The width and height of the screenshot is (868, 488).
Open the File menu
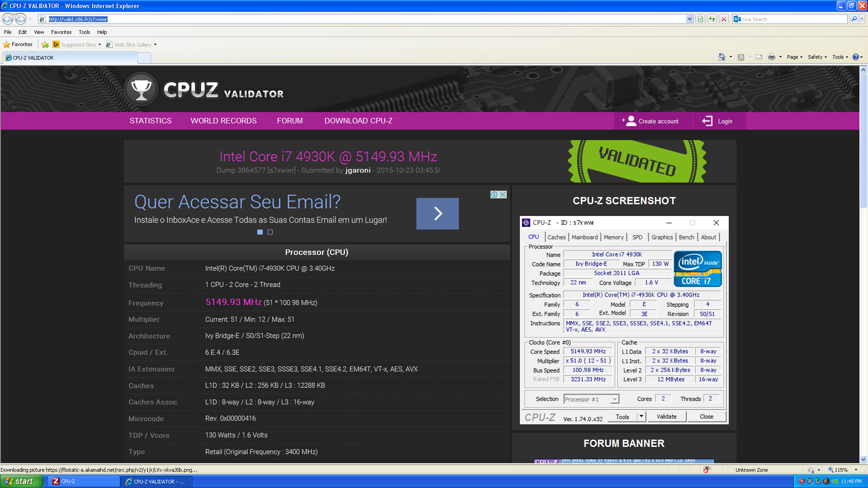pos(8,32)
